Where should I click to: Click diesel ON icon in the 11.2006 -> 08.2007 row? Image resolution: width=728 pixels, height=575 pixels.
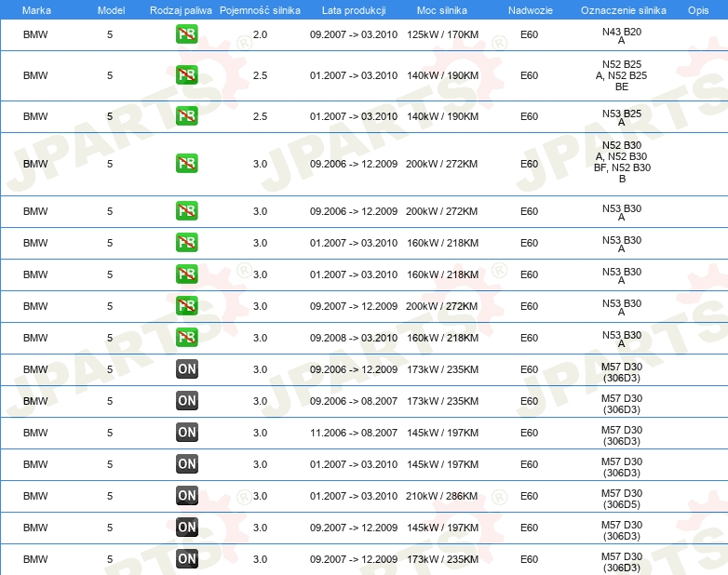[x=186, y=432]
